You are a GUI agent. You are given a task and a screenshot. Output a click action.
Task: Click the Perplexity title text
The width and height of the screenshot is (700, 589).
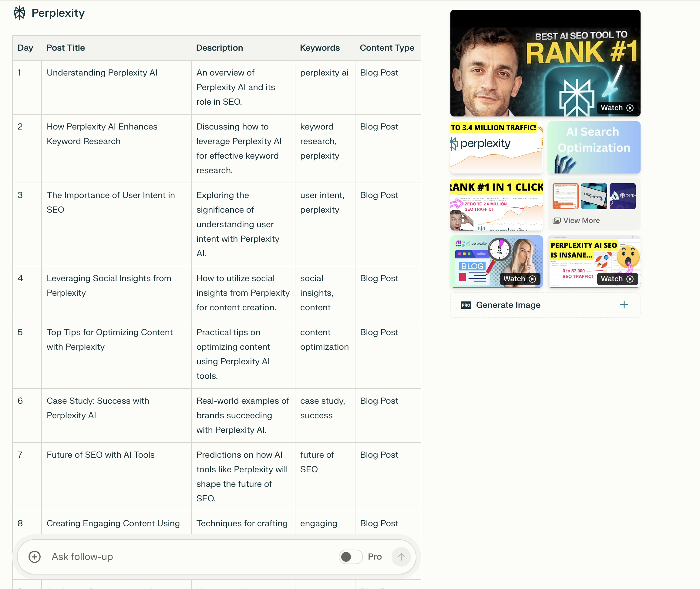pyautogui.click(x=58, y=13)
